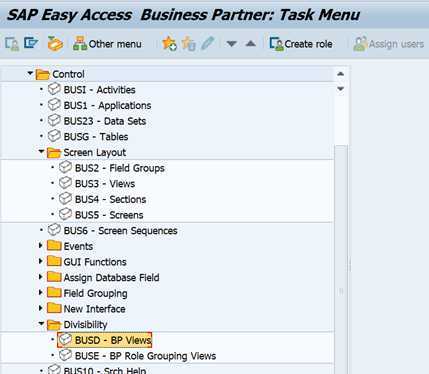Click the Move Favorites Up arrow
The height and width of the screenshot is (374, 429).
tap(251, 43)
